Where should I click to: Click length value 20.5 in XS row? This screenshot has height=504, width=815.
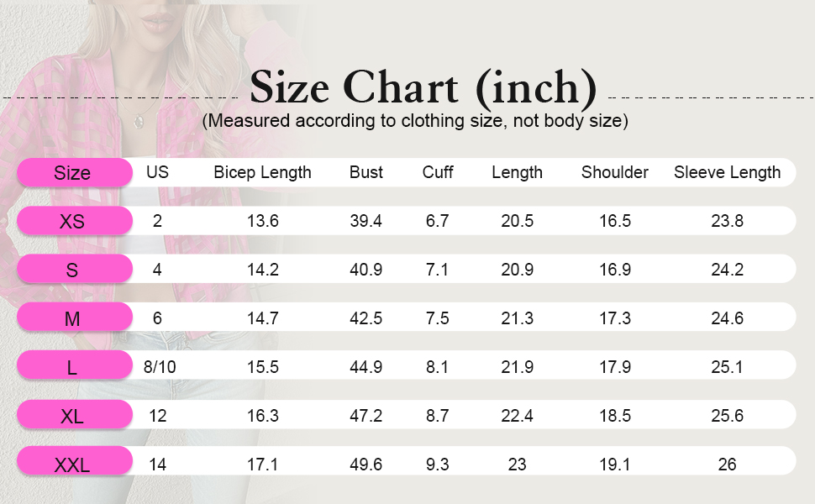pyautogui.click(x=518, y=221)
